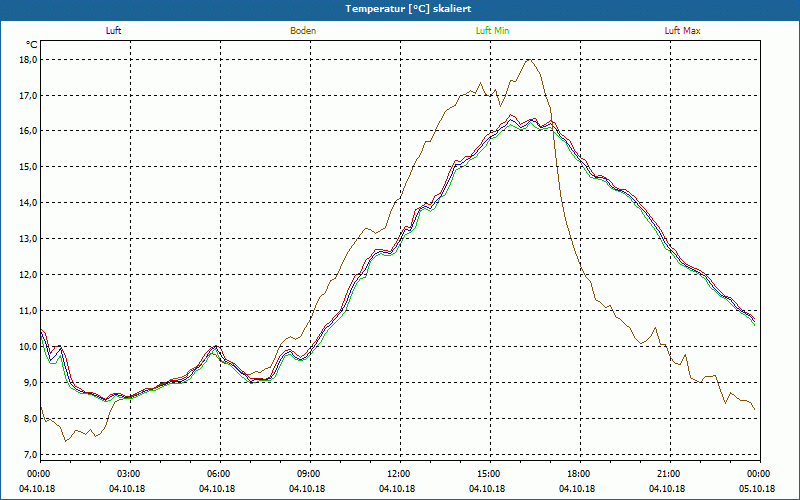Click the 18,0 y-axis value
Screen dimensions: 800x500
tap(29, 60)
